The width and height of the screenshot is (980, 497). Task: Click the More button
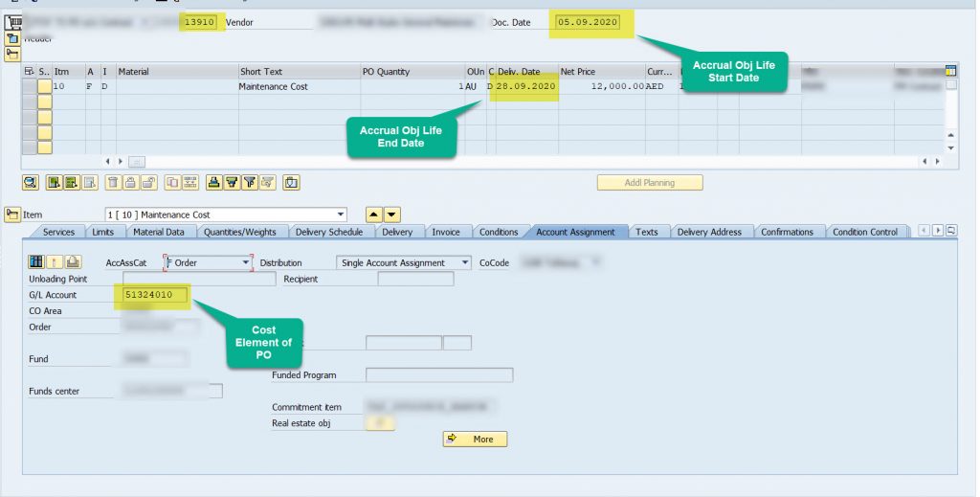tap(475, 439)
